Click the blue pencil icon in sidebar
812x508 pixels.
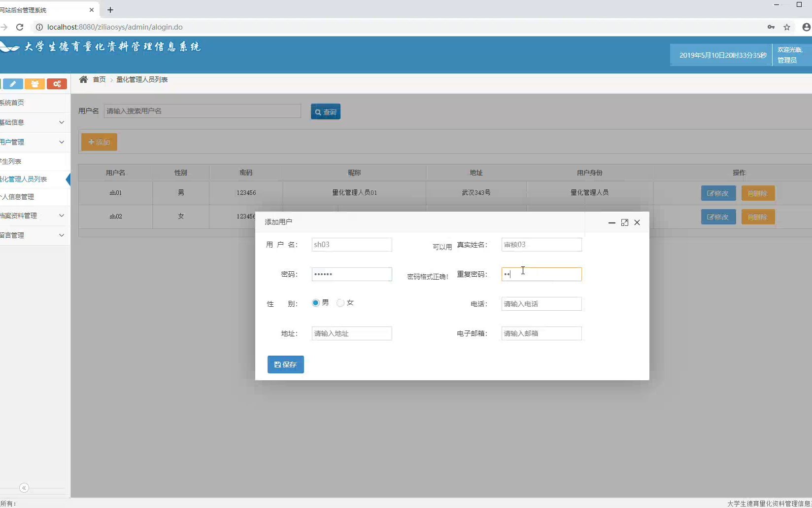(13, 84)
